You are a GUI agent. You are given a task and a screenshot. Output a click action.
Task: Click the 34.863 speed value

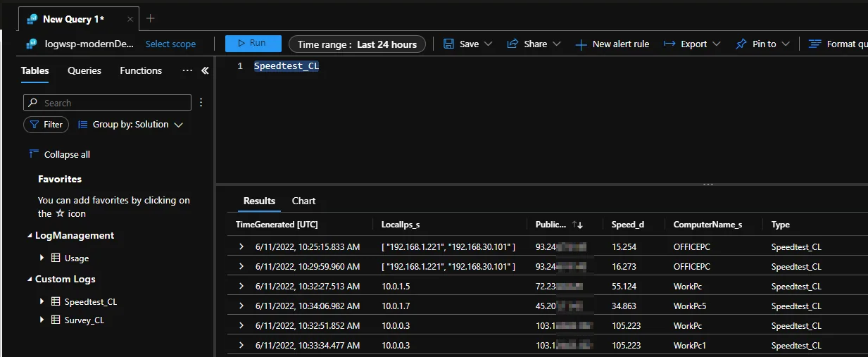pyautogui.click(x=624, y=306)
